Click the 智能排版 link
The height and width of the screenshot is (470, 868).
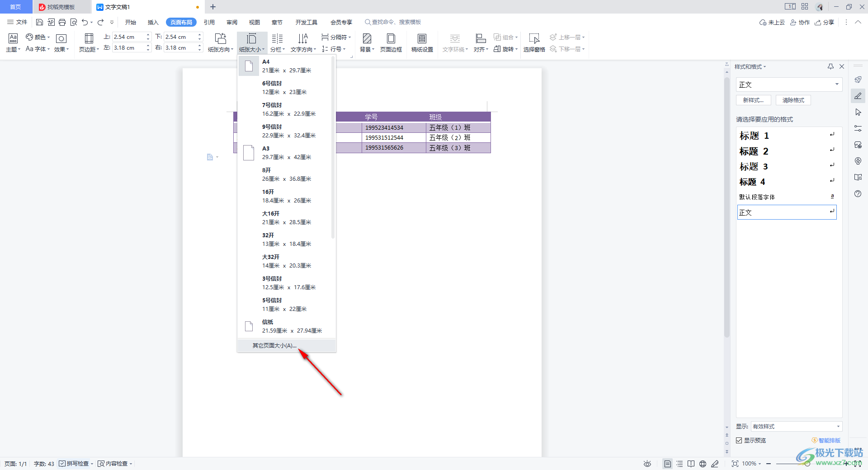(826, 441)
